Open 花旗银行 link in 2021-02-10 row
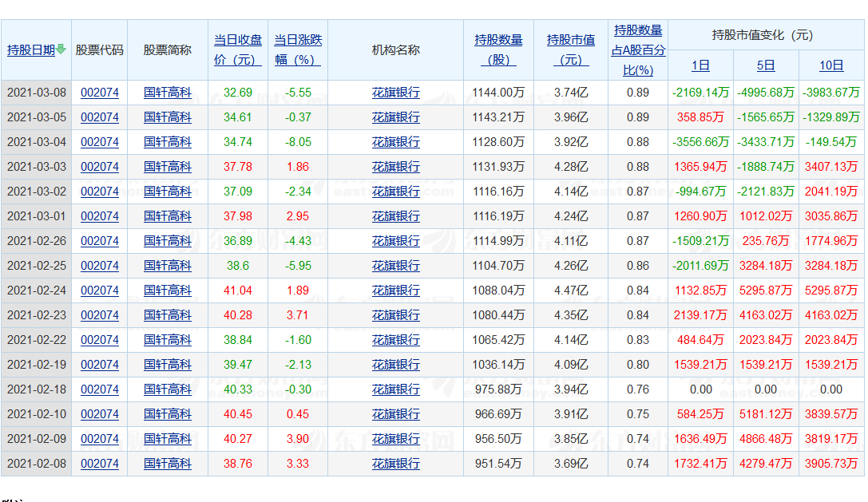 (x=395, y=414)
